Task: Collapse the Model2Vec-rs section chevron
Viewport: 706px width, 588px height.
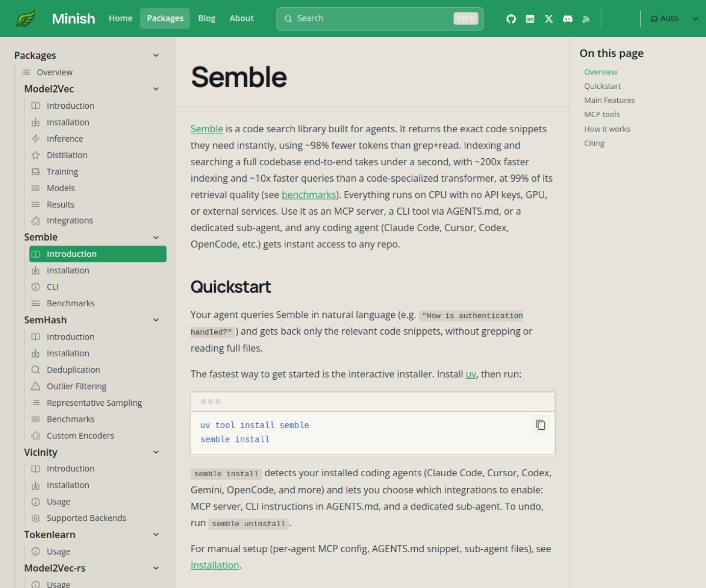Action: (156, 568)
